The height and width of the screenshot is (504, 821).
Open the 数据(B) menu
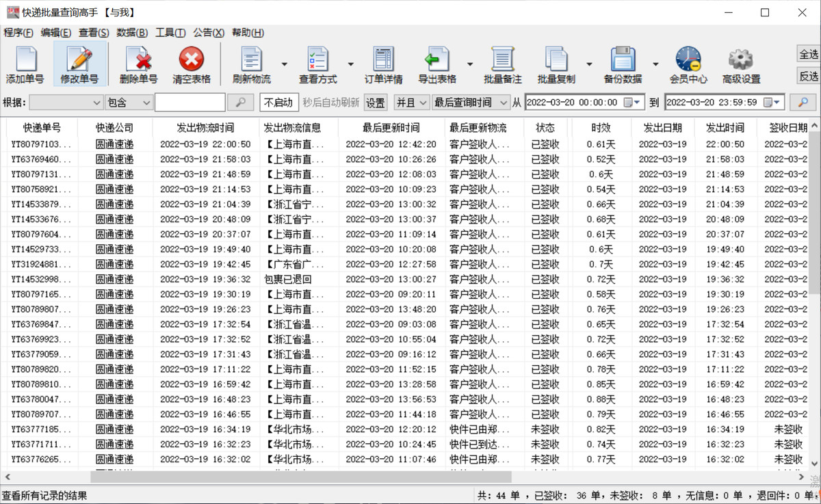point(133,32)
